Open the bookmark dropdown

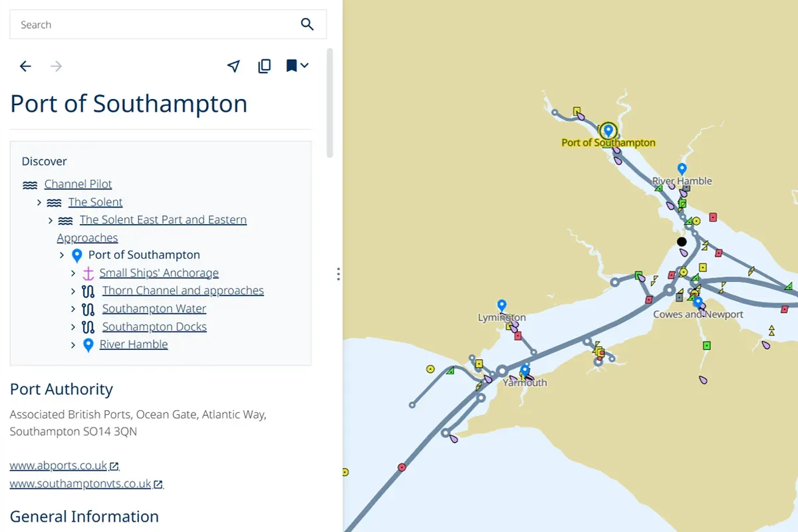(x=297, y=66)
